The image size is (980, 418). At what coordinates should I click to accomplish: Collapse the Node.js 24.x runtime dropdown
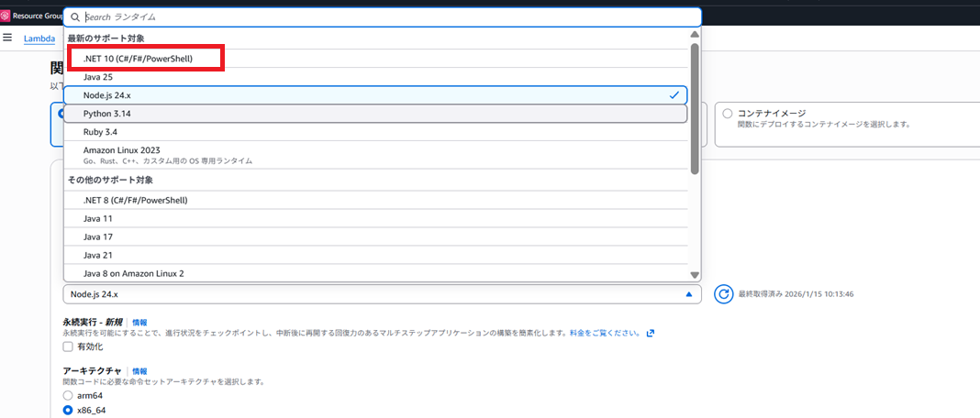[383, 294]
